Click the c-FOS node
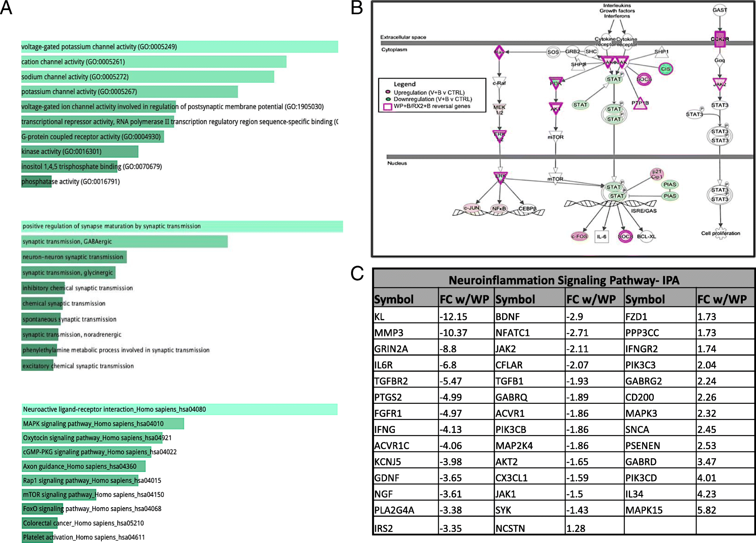 tap(579, 236)
